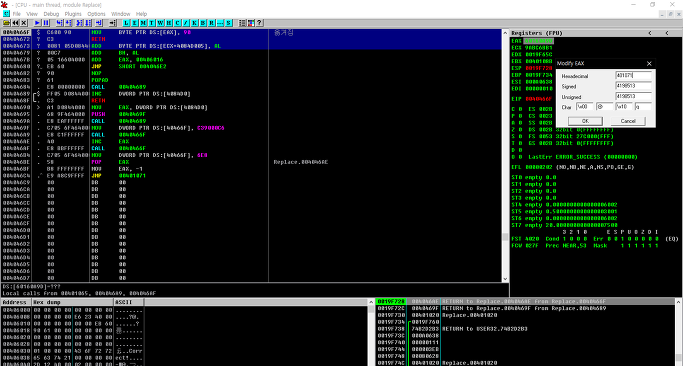The height and width of the screenshot is (366, 683).
Task: Close the debugged program with X toolbar icon
Action: click(24, 23)
